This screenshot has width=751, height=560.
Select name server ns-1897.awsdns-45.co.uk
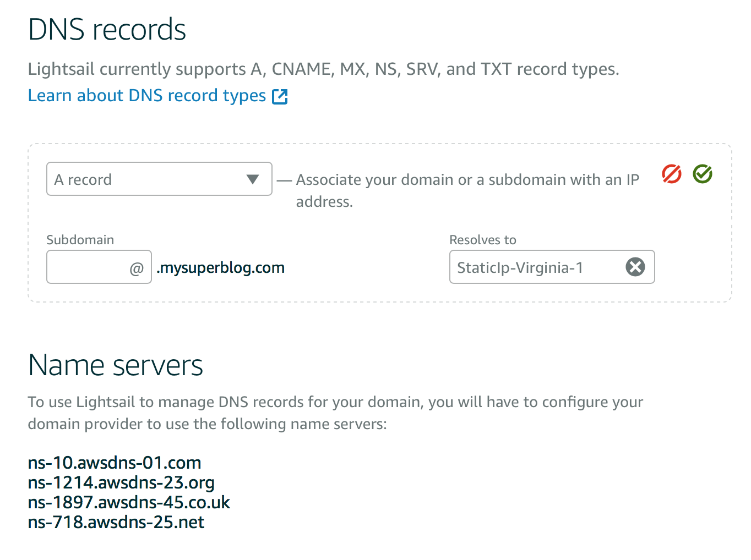pyautogui.click(x=129, y=502)
